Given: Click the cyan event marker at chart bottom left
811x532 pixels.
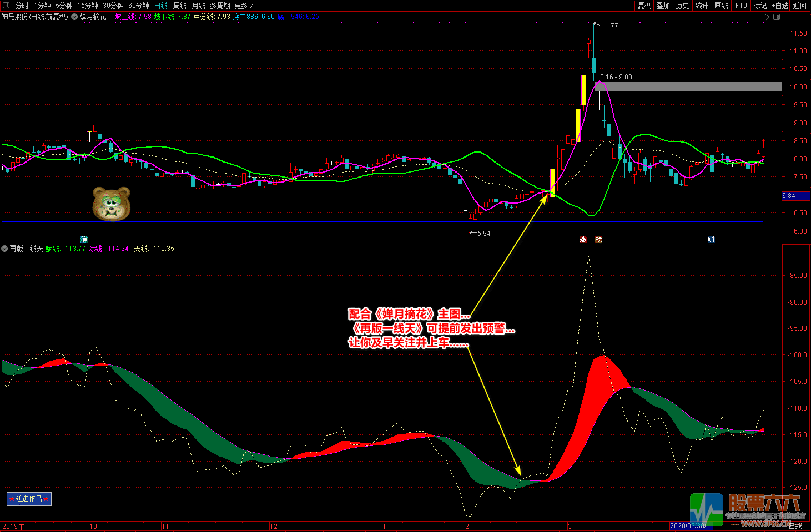Looking at the screenshot, I should click(84, 240).
